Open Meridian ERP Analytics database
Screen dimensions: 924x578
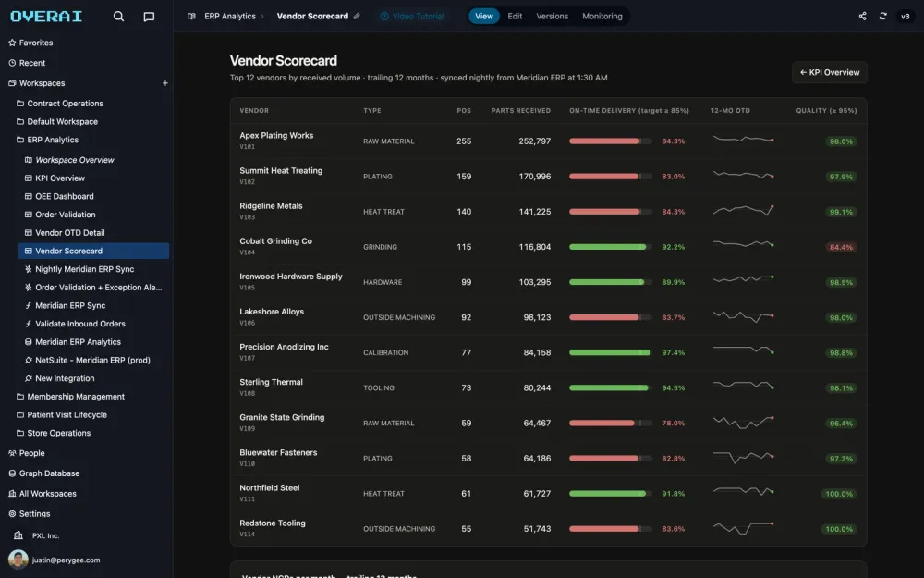click(x=72, y=342)
